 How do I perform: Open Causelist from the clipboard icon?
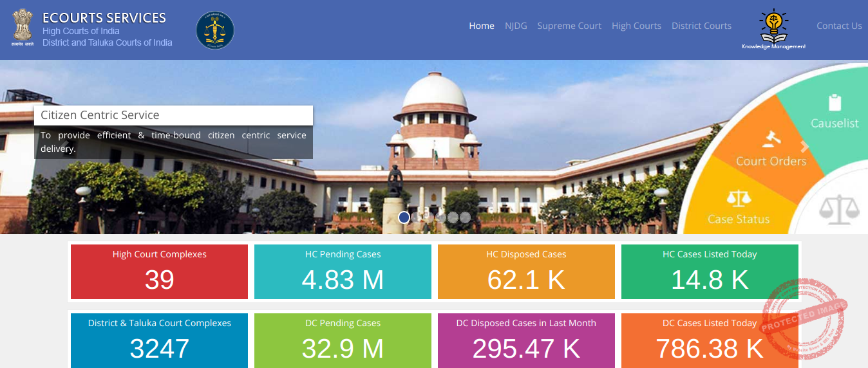coord(835,103)
